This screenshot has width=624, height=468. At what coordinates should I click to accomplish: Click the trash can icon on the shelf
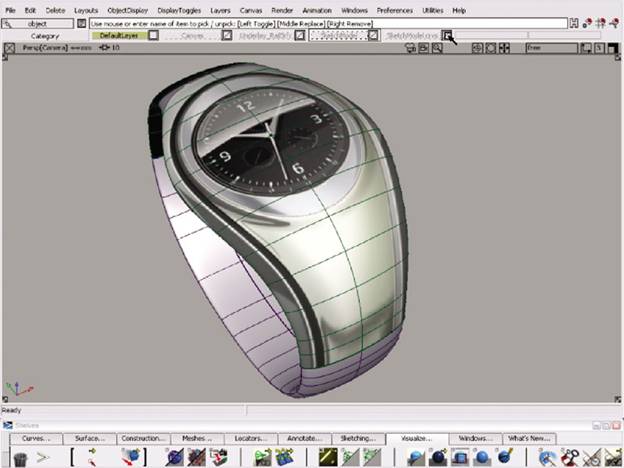pyautogui.click(x=20, y=459)
